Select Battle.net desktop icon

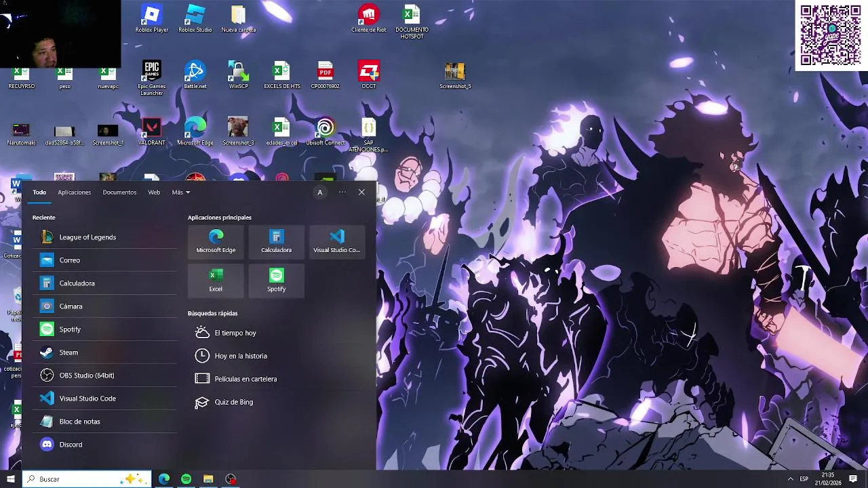(x=195, y=75)
